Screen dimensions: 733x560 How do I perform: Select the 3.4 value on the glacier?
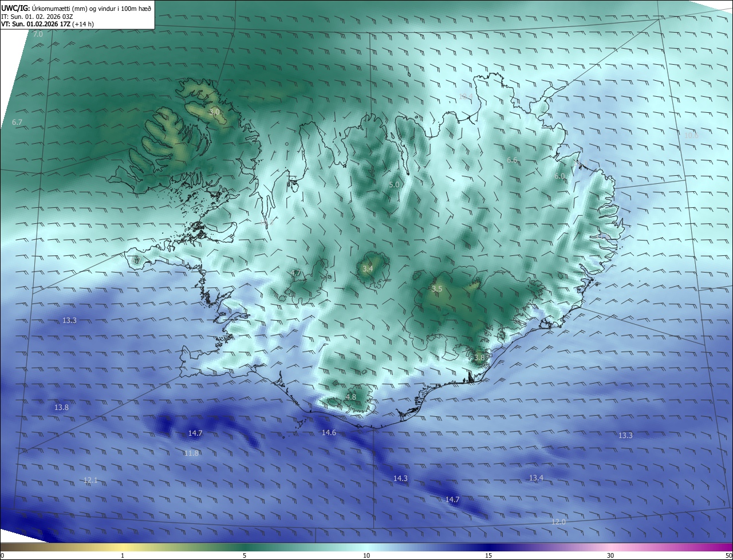tap(368, 269)
